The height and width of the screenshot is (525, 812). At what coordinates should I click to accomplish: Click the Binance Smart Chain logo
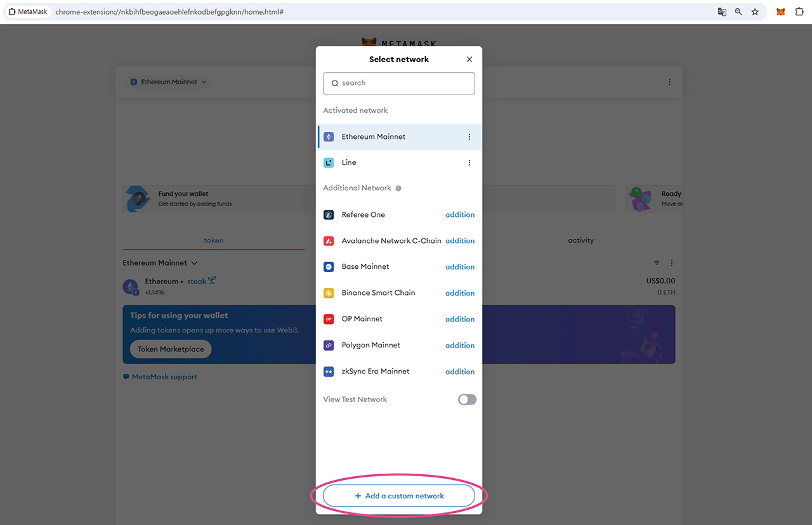coord(329,293)
